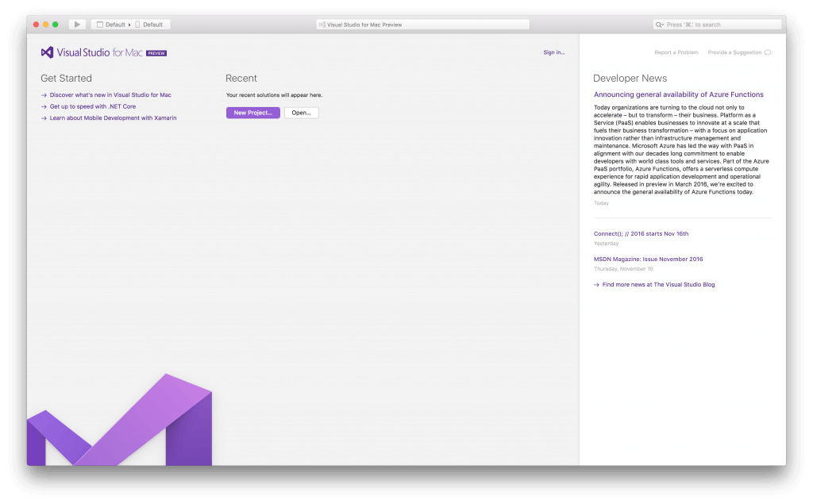Close the window with the red button
The width and height of the screenshot is (813, 504).
coord(36,25)
